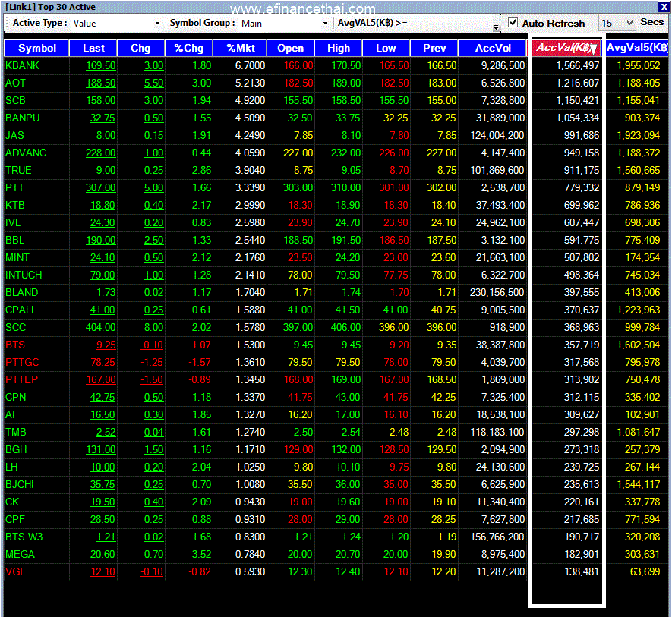This screenshot has height=617, width=672.
Task: Click KBANK last price 169.50 link
Action: point(101,65)
